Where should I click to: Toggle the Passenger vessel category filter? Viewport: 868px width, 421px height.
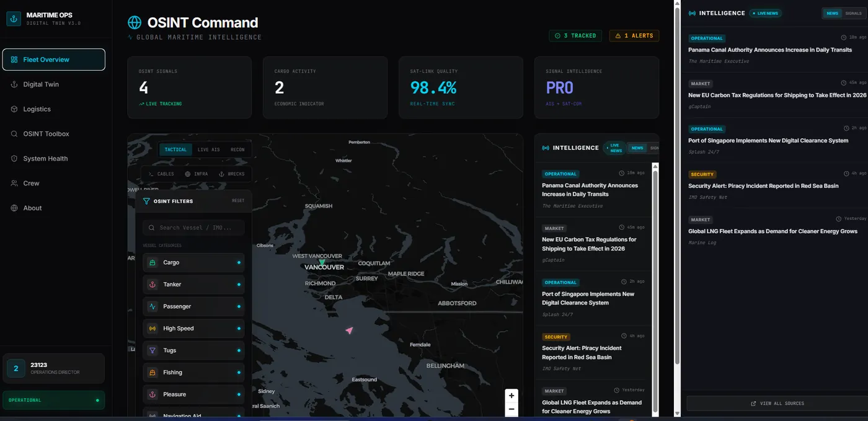click(193, 306)
